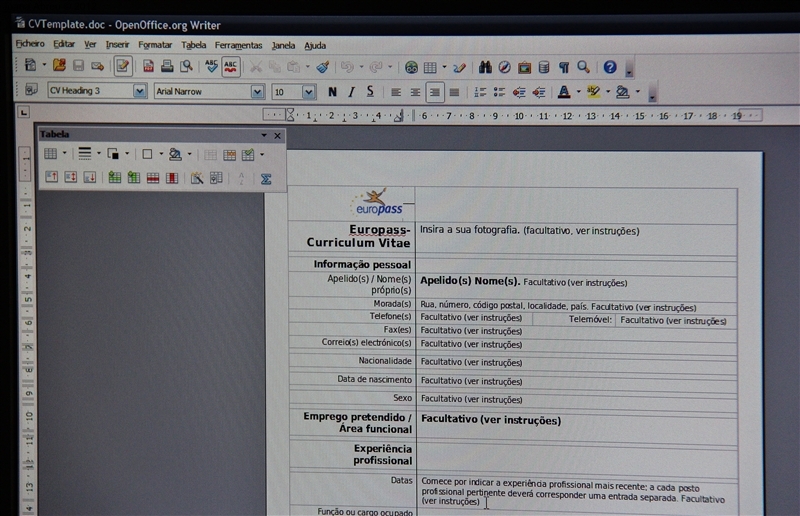This screenshot has height=516, width=800.
Task: Click the Undo arrow icon
Action: click(347, 67)
